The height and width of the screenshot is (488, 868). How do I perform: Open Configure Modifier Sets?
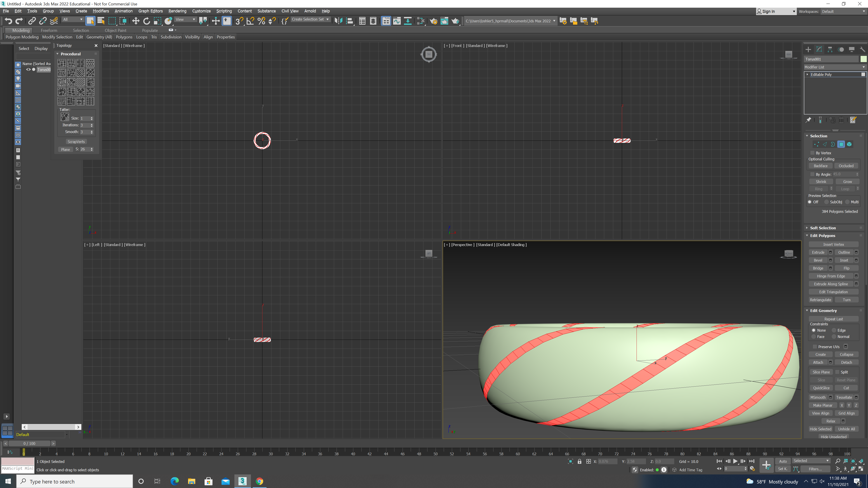coord(853,120)
